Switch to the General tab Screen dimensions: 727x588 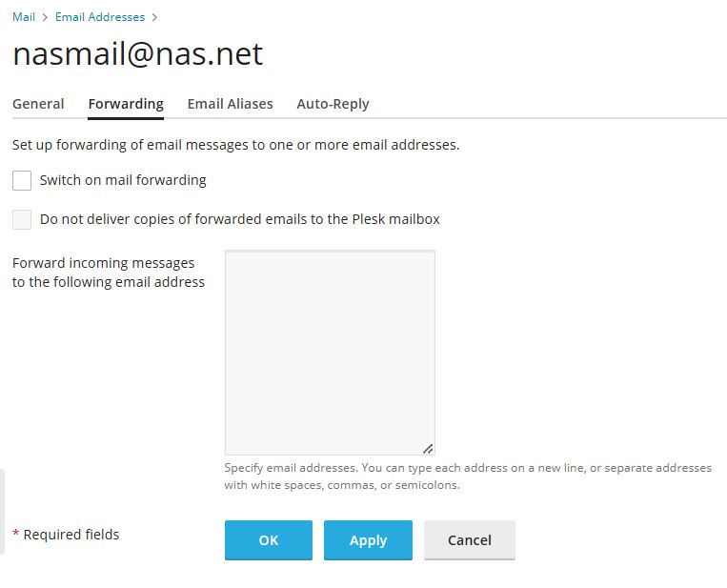coord(38,104)
